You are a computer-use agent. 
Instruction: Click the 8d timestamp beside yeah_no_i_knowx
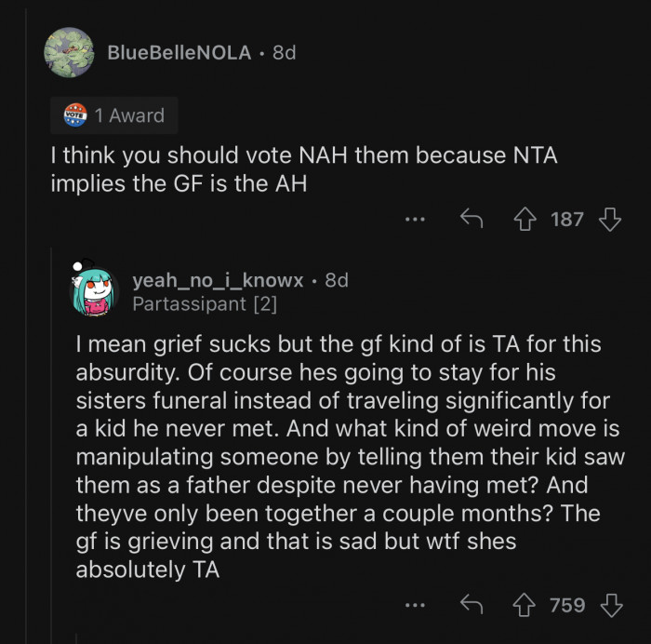click(335, 280)
